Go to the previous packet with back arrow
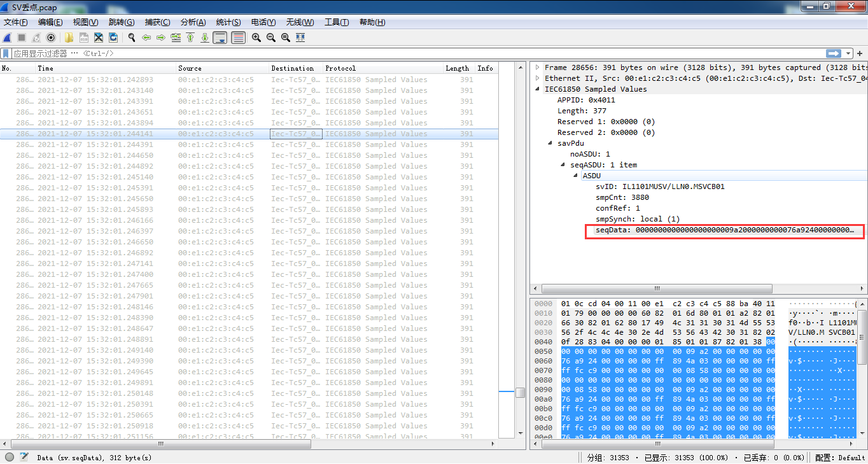 click(147, 37)
